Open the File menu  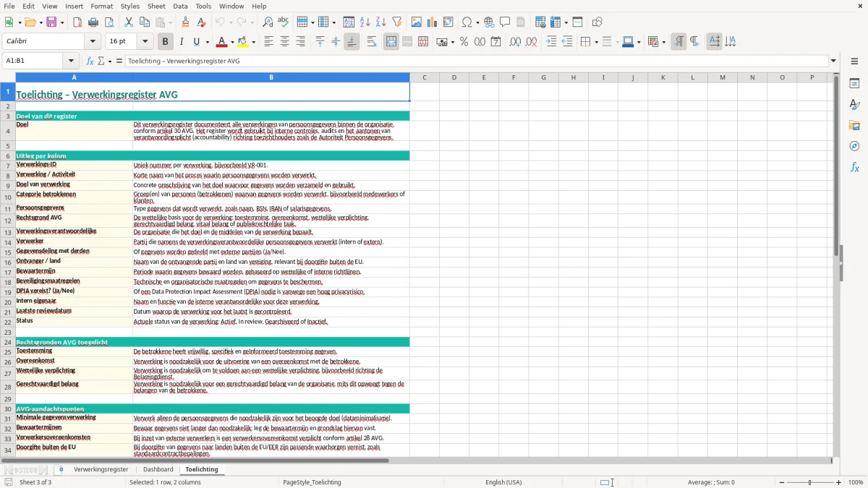tap(9, 6)
